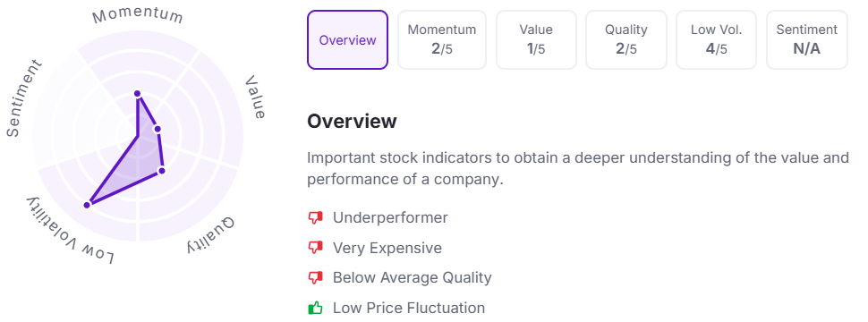This screenshot has height=322, width=868.
Task: Select the Low Volatility data point on radar chart
Action: 87,205
